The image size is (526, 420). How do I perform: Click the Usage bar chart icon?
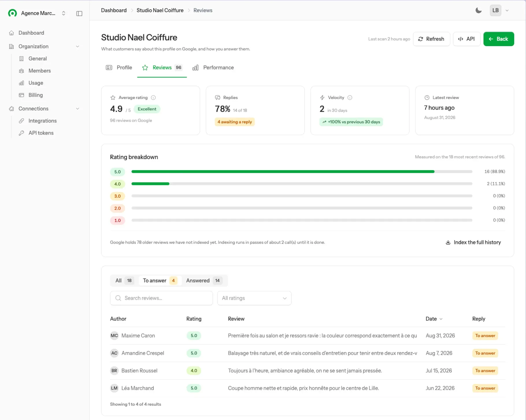(x=21, y=83)
